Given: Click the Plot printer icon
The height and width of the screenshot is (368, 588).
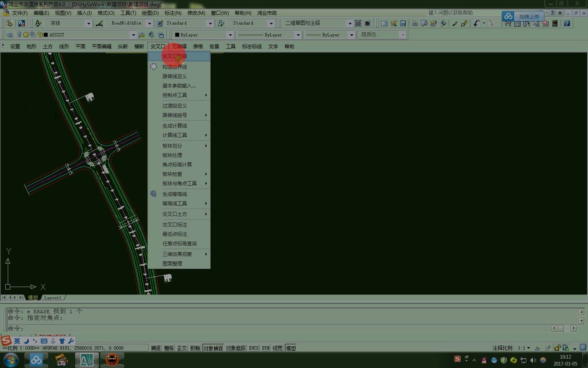Looking at the screenshot, I should [x=414, y=23].
